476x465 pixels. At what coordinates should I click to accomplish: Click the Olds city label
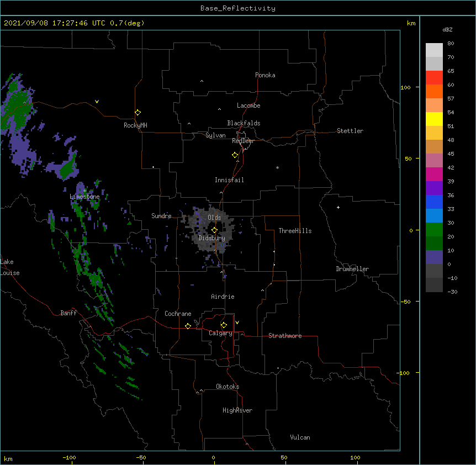point(214,218)
